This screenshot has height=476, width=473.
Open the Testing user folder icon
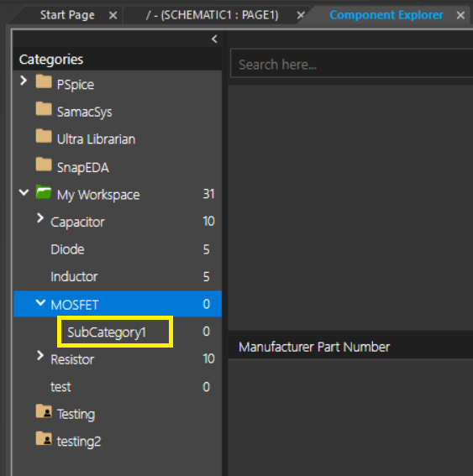pyautogui.click(x=44, y=411)
